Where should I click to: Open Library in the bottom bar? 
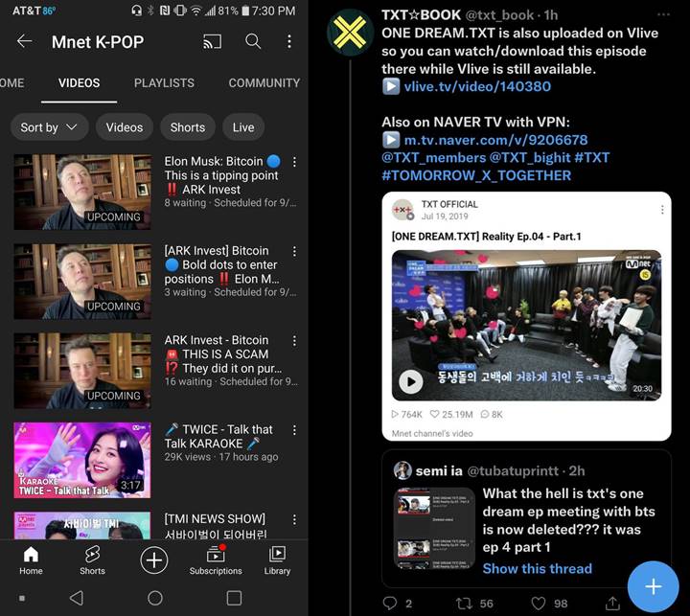click(277, 560)
